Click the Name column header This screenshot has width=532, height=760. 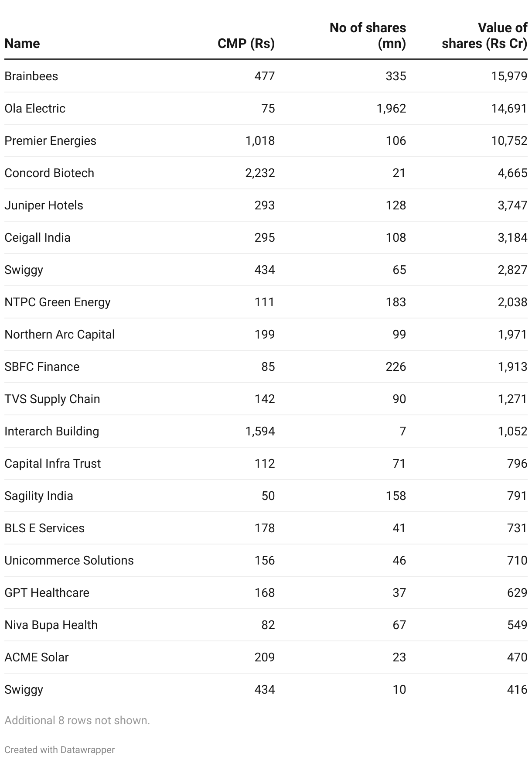tap(22, 44)
